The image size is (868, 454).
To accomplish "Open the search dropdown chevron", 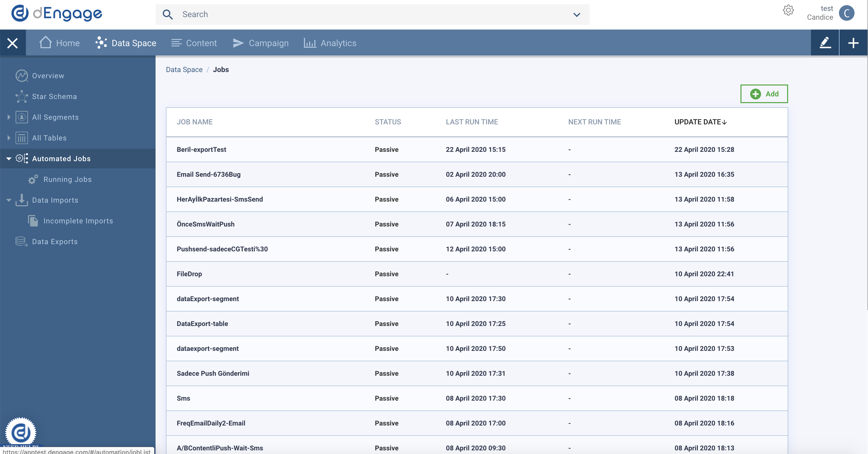I will (577, 15).
